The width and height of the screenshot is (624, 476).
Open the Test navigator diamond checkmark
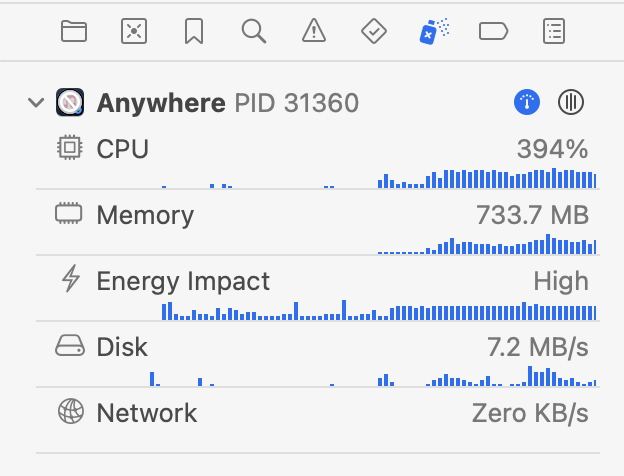point(374,31)
